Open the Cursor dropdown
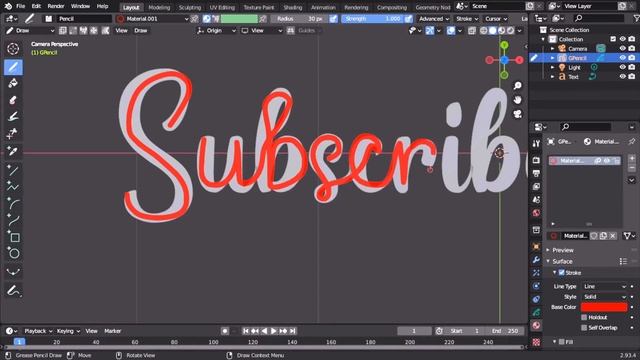This screenshot has height=360, width=640. (x=496, y=19)
